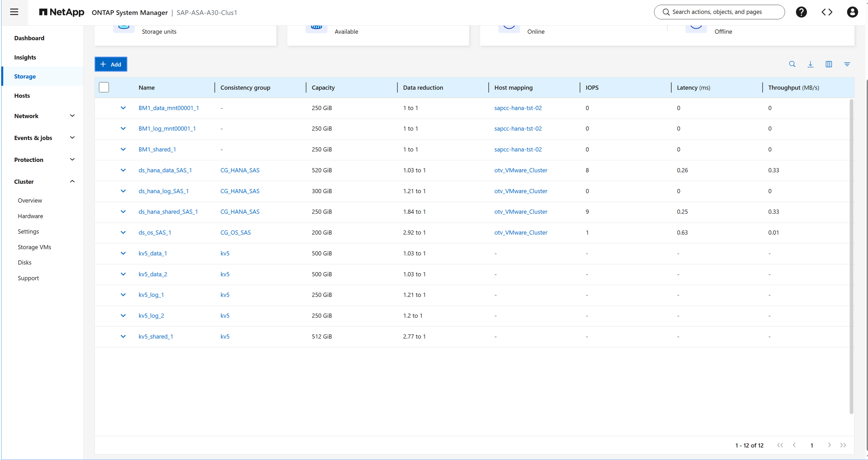Expand the kv5_data_1 row
The height and width of the screenshot is (460, 868).
click(123, 253)
